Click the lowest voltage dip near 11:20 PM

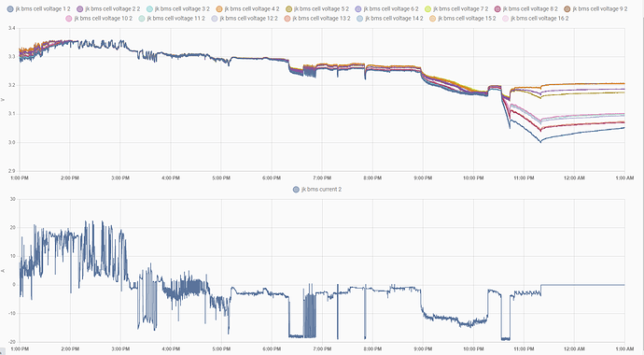tap(540, 142)
